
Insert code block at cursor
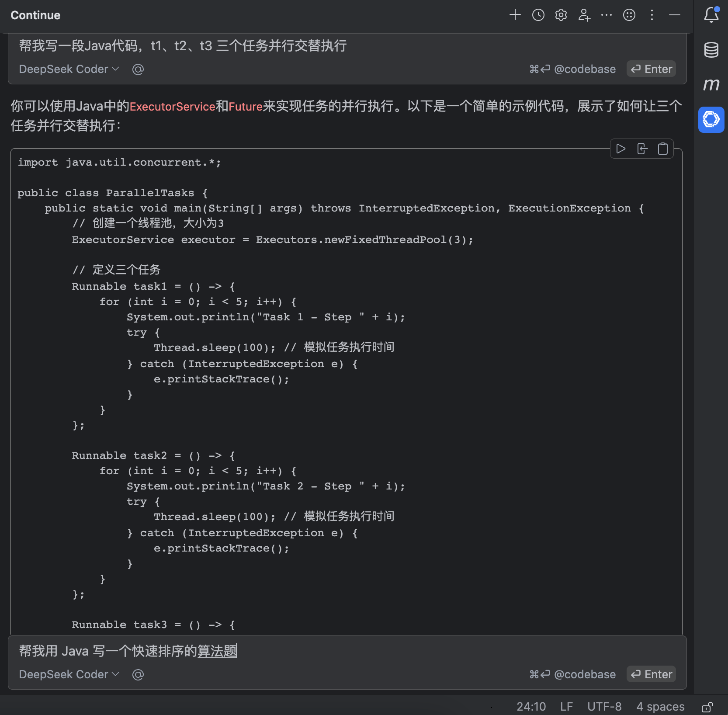click(642, 149)
